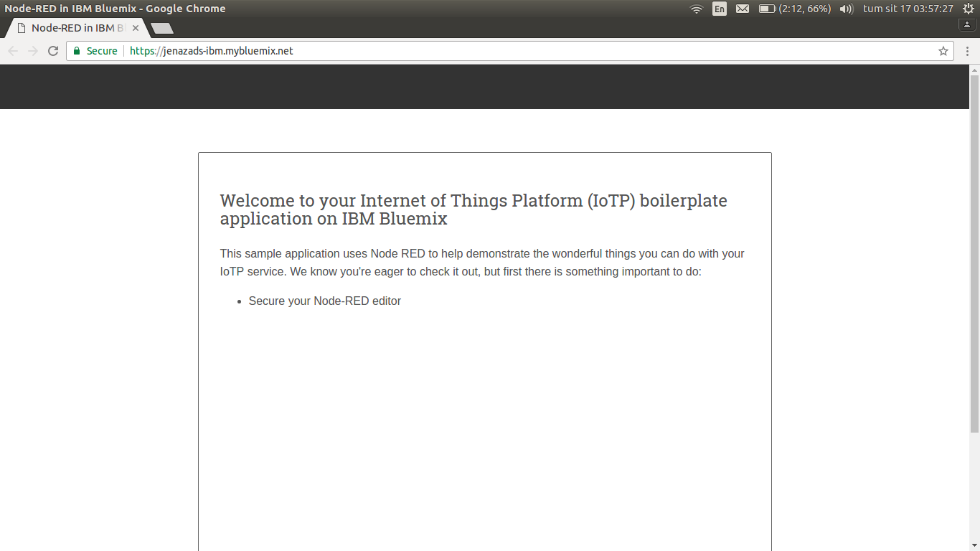Image resolution: width=980 pixels, height=551 pixels.
Task: Open the mail envelope indicator
Action: click(x=743, y=9)
